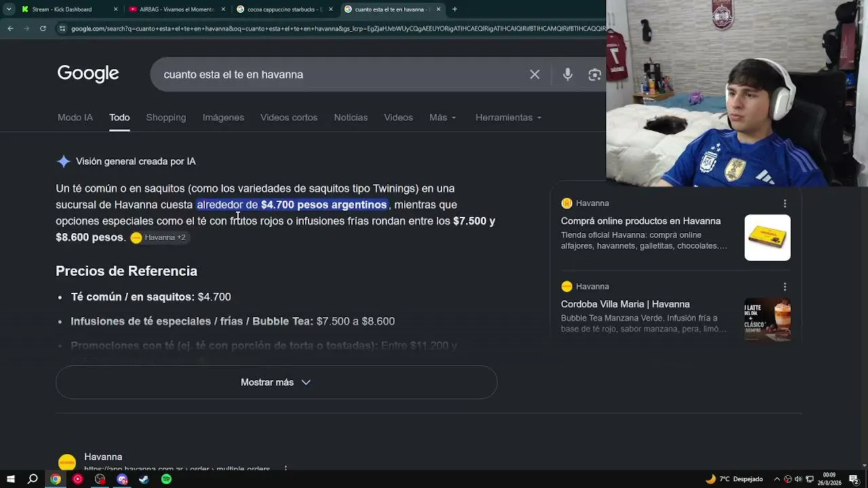
Task: Open the Chrome tab search dropdown
Action: coord(8,9)
